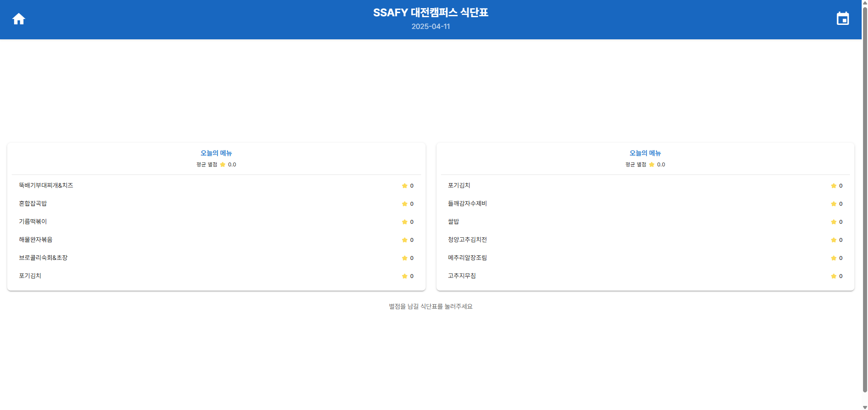This screenshot has width=868, height=410.
Task: Select menu item 해물완자볶음
Action: click(36, 240)
